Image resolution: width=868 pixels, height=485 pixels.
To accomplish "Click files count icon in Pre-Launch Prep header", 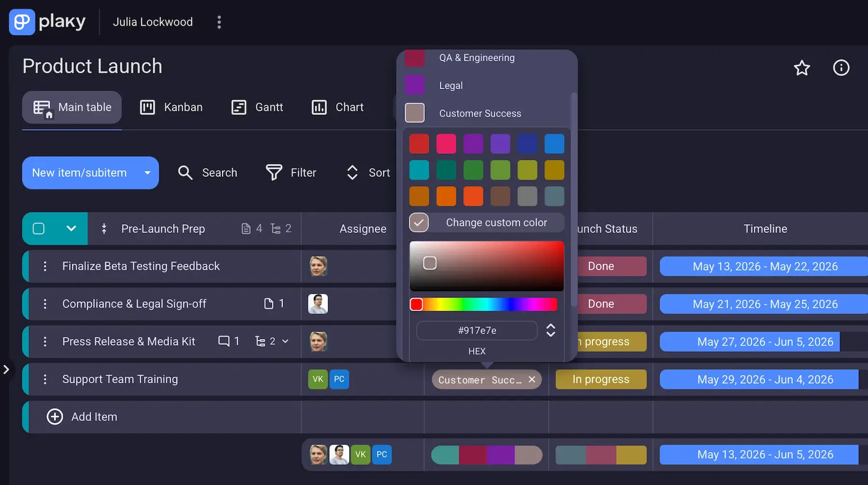I will (x=246, y=229).
